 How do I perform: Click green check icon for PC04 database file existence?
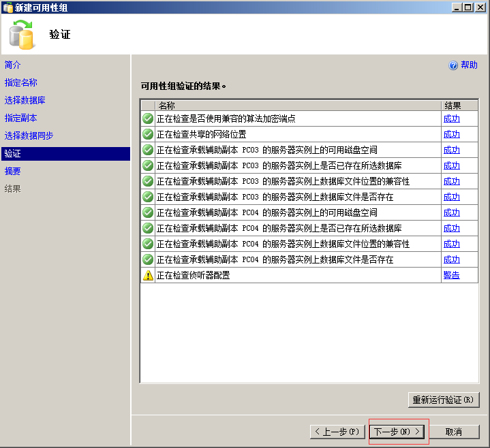pos(148,259)
